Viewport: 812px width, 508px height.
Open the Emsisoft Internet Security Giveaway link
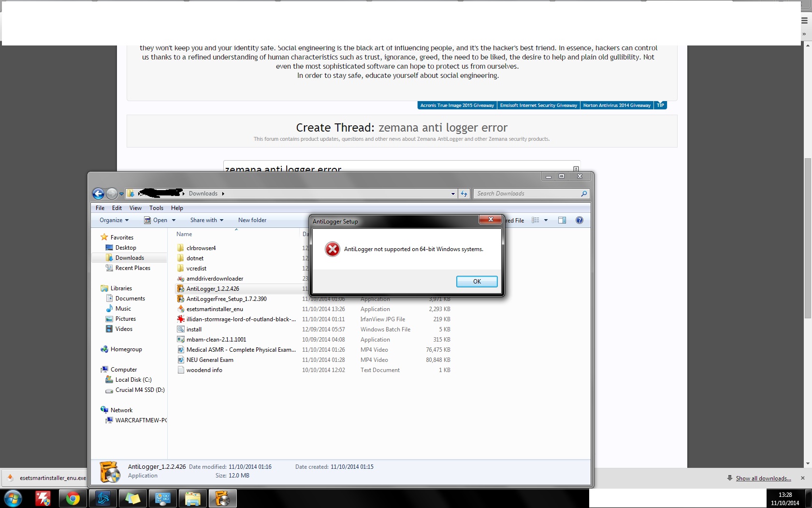tap(538, 105)
